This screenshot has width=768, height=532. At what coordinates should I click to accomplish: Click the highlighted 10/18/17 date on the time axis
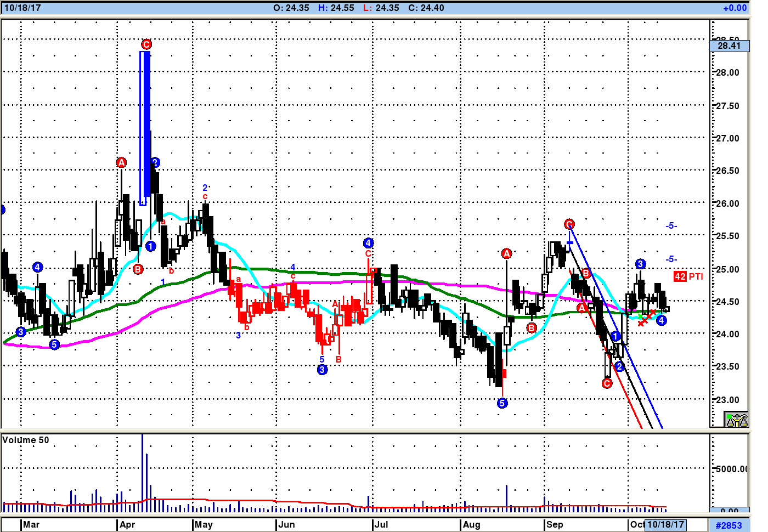pyautogui.click(x=665, y=524)
